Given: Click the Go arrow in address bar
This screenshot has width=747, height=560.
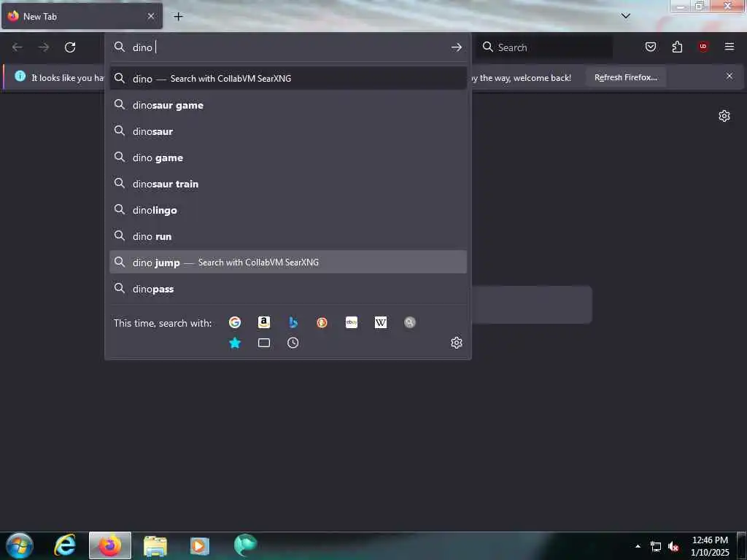Looking at the screenshot, I should [x=457, y=47].
